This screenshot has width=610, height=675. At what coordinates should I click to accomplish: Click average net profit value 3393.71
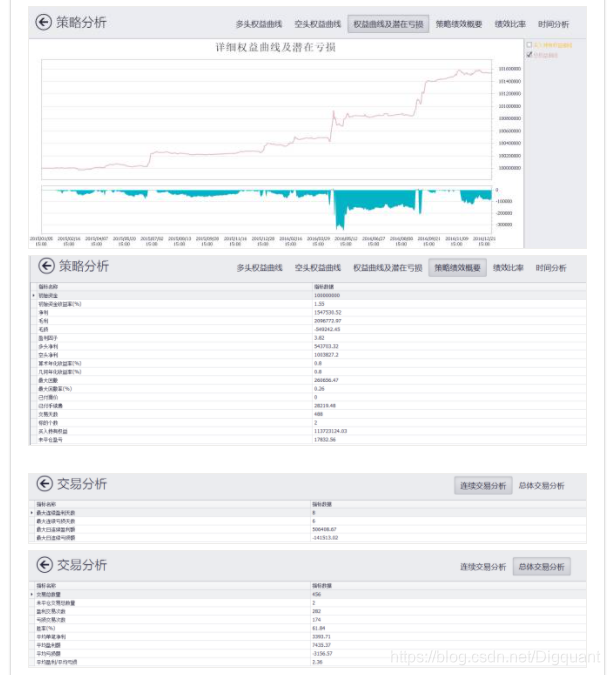[x=321, y=637]
